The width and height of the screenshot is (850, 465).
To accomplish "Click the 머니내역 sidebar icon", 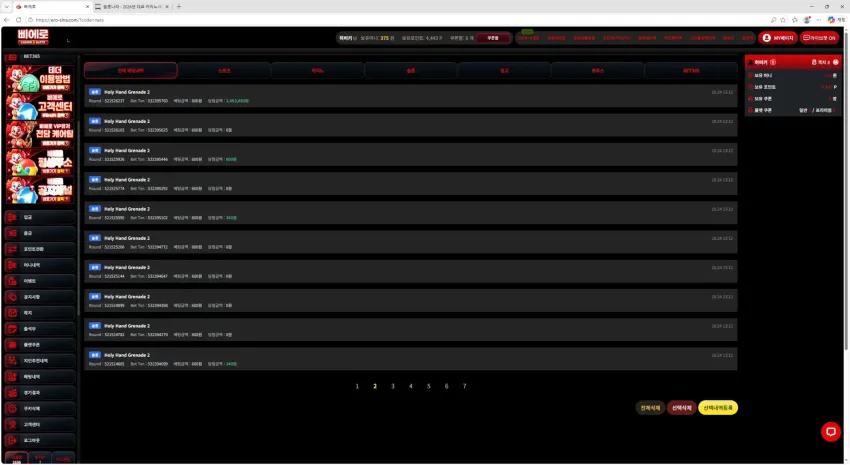I will 12,265.
